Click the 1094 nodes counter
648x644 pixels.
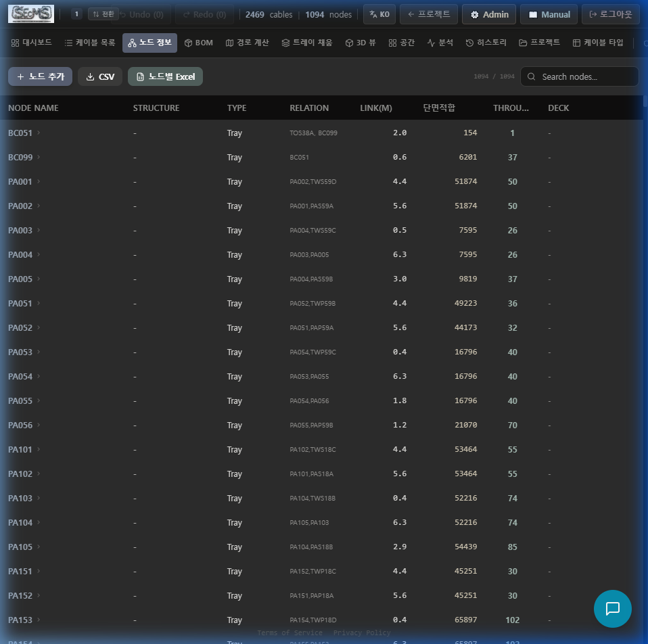329,14
